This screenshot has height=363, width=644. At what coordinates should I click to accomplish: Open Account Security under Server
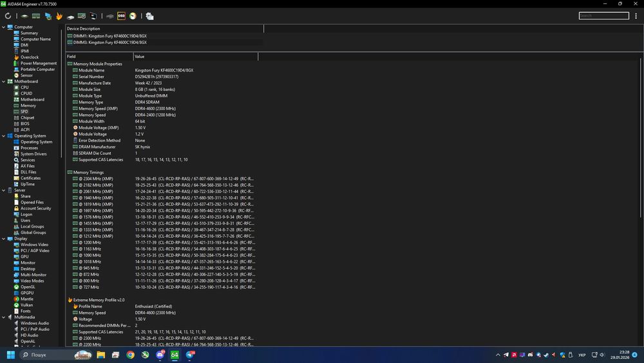click(x=35, y=208)
